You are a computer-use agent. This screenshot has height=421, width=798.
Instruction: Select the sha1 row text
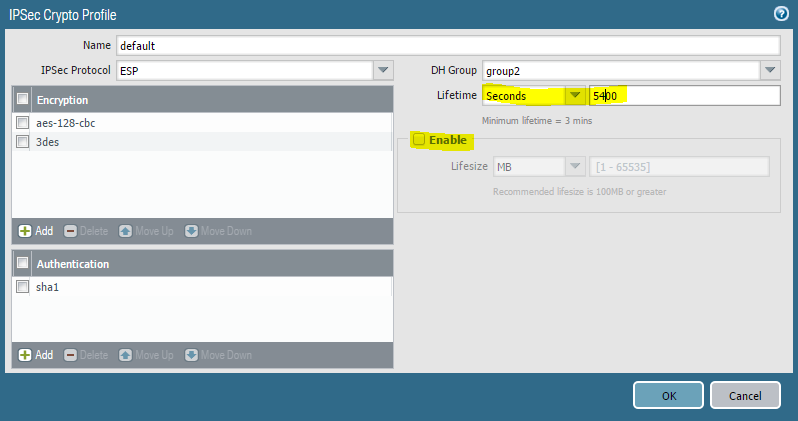tap(47, 287)
